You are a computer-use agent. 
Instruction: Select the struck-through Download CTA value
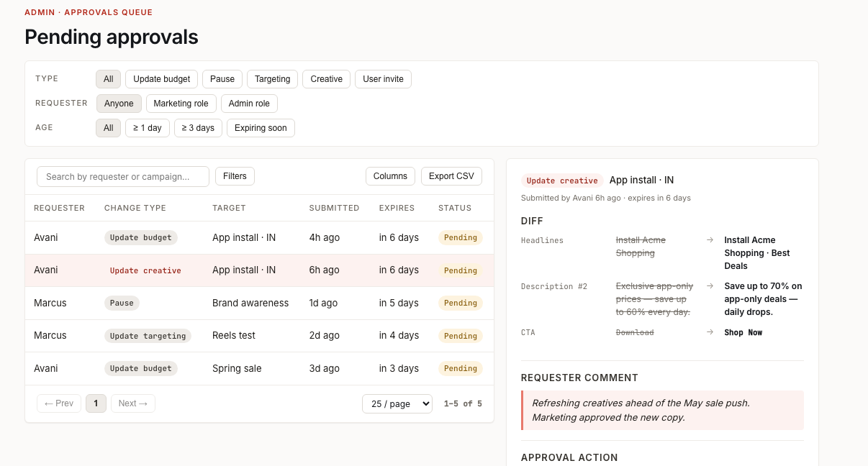tap(635, 332)
